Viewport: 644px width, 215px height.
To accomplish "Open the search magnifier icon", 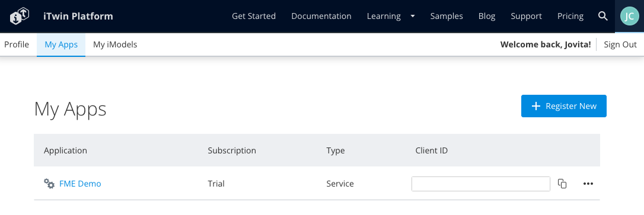I will pyautogui.click(x=602, y=16).
